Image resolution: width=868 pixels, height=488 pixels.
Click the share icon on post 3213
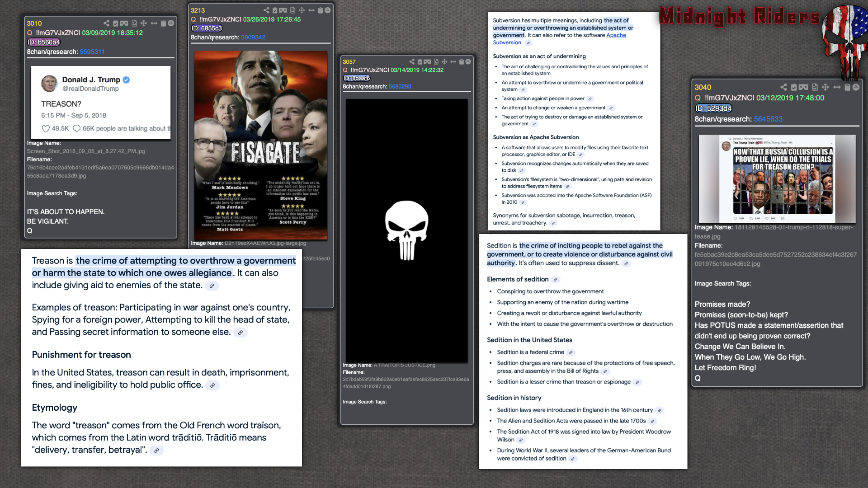click(266, 10)
